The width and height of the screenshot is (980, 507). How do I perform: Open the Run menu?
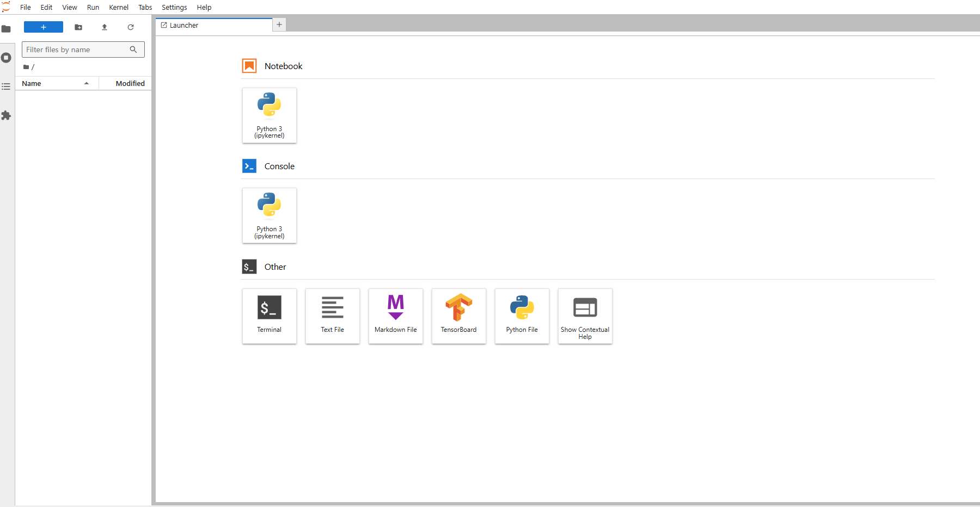pos(93,7)
